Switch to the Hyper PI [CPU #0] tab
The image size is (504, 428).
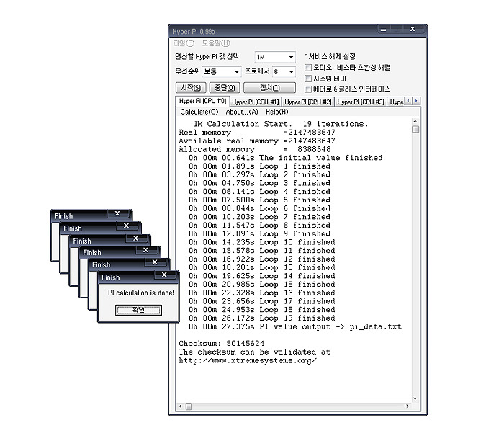pos(202,101)
